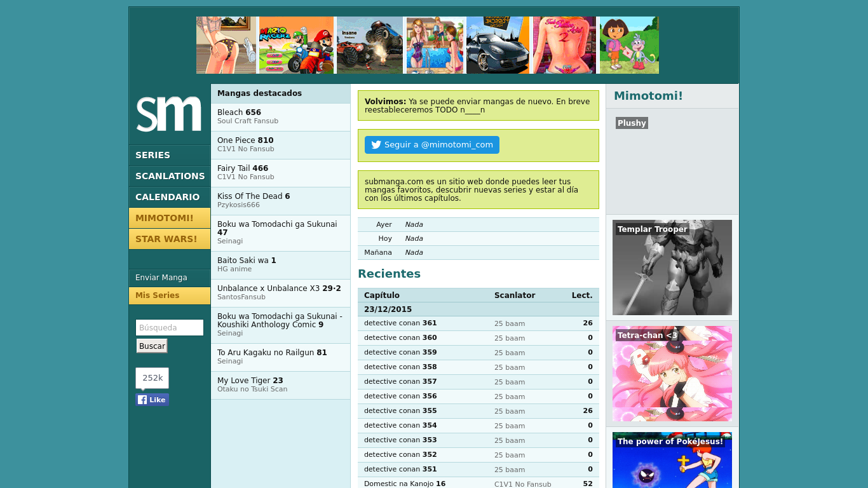The height and width of the screenshot is (488, 868).
Task: Click Soul Craft Fansub under Bleach
Action: 248,121
